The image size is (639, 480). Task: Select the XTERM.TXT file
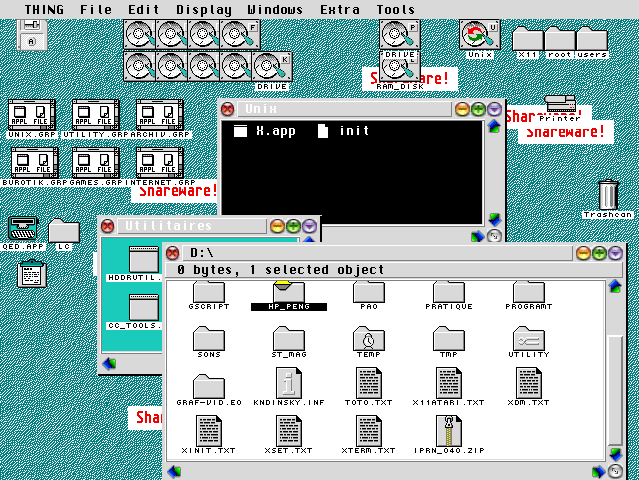click(x=369, y=435)
